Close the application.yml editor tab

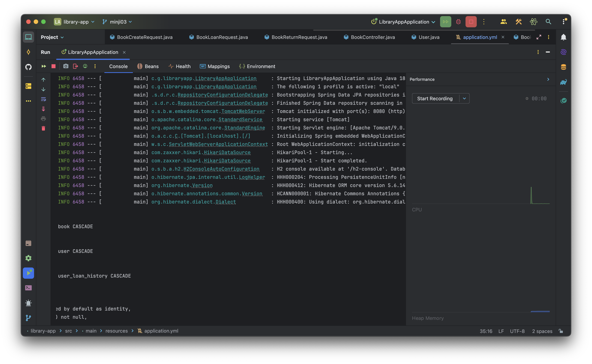503,37
